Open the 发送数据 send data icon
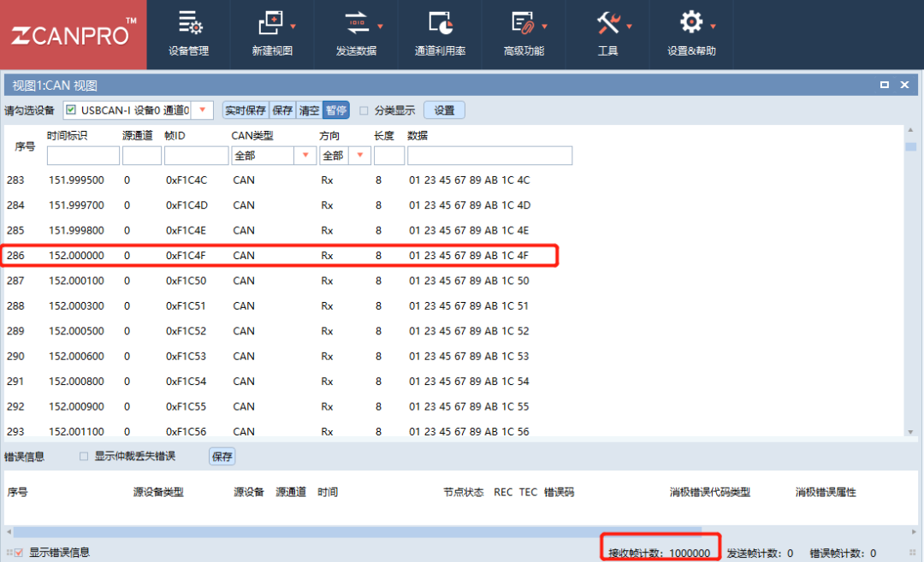 click(356, 24)
